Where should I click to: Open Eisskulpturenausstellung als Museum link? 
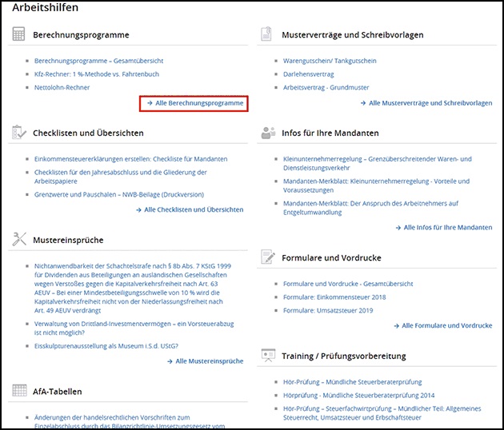106,345
